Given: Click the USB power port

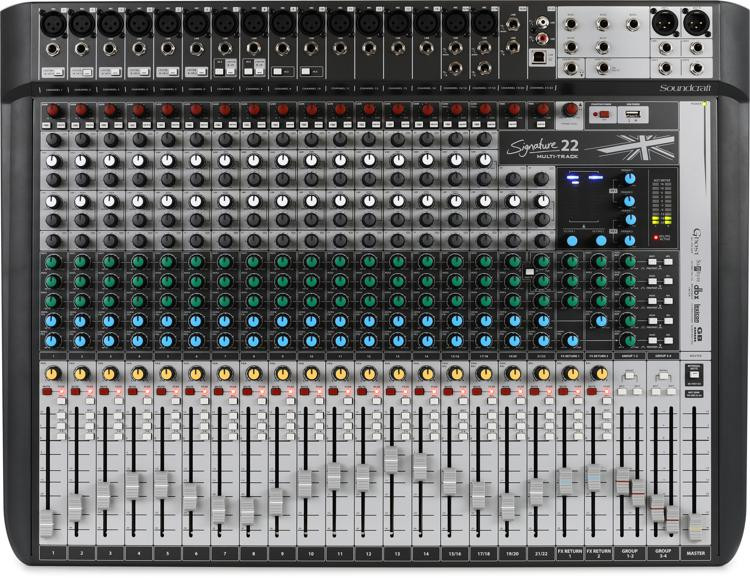Looking at the screenshot, I should tap(632, 114).
